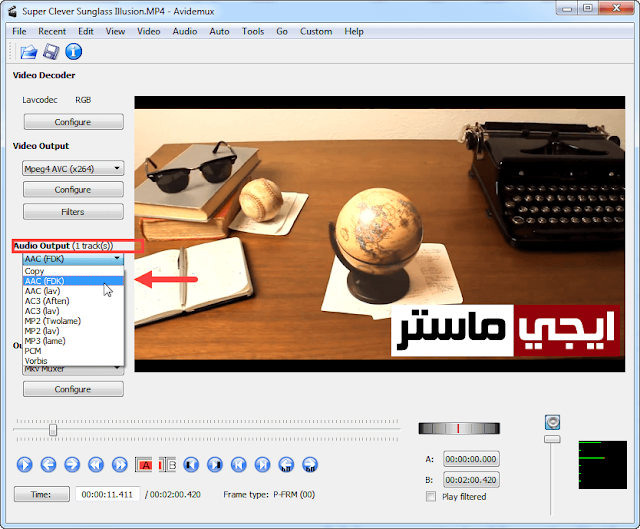Choose AAC (FDK) from the audio list
This screenshot has height=529, width=640.
[x=73, y=281]
